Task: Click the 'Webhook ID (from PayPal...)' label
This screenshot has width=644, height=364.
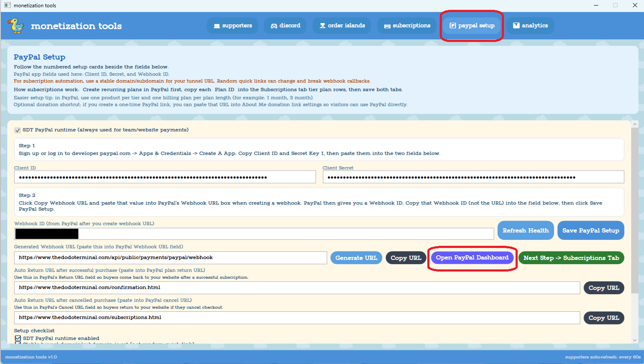Action: (x=84, y=224)
